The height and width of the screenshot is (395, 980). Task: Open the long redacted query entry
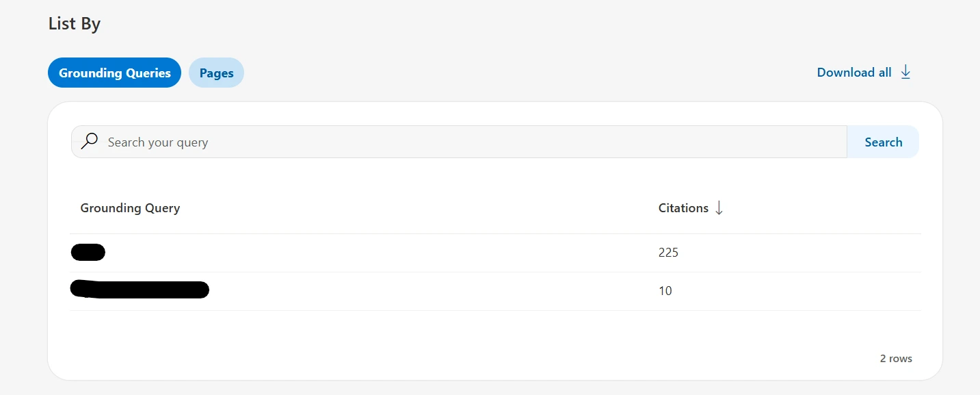[140, 290]
